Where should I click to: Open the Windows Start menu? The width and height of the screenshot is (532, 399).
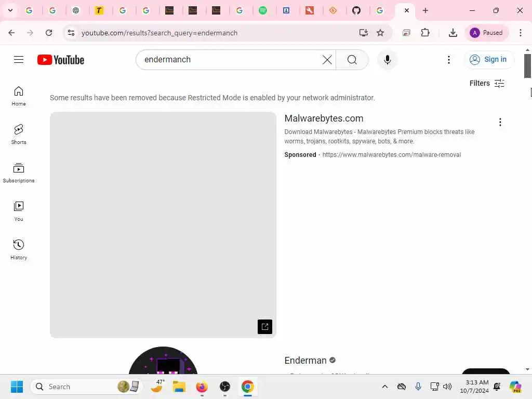[x=17, y=387]
